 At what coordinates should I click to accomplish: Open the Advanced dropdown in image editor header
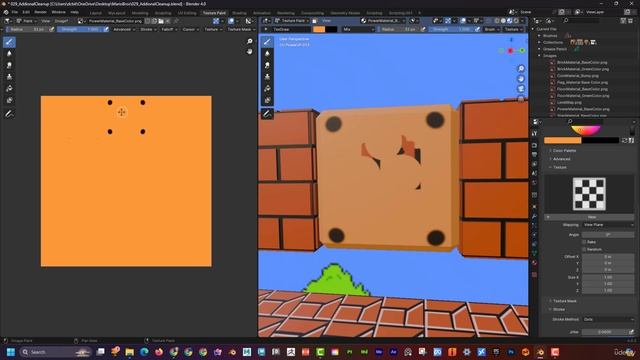124,29
